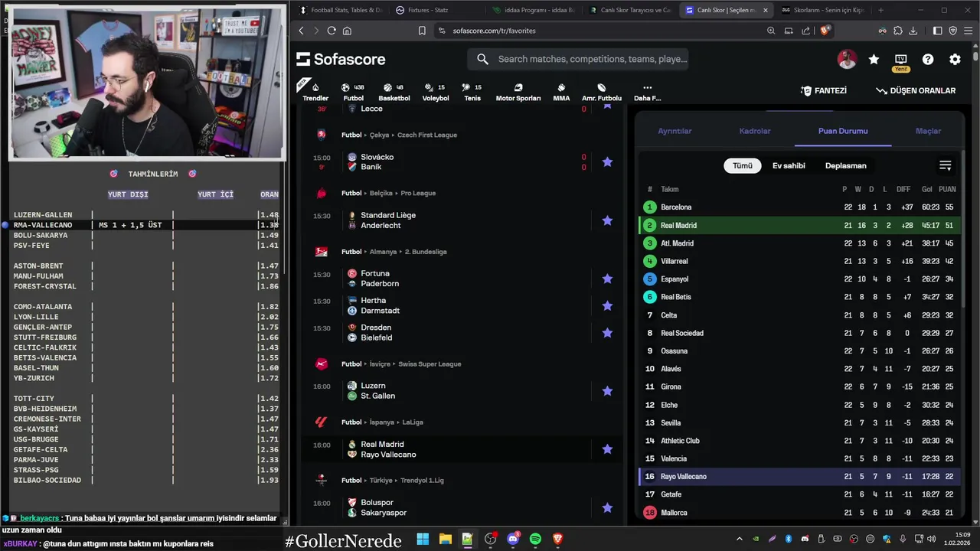Viewport: 980px width, 551px height.
Task: Open Spotify from the taskbar
Action: (535, 539)
